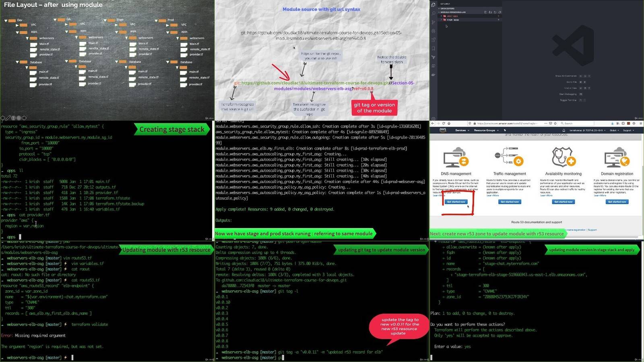Screen dimensions: 644x362
Task: Click the bookmark star in the address bar
Action: click(x=555, y=123)
